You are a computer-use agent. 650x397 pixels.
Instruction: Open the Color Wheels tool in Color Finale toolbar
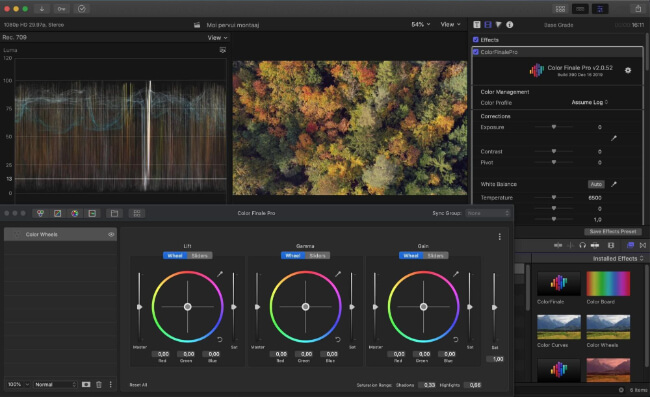pyautogui.click(x=40, y=213)
